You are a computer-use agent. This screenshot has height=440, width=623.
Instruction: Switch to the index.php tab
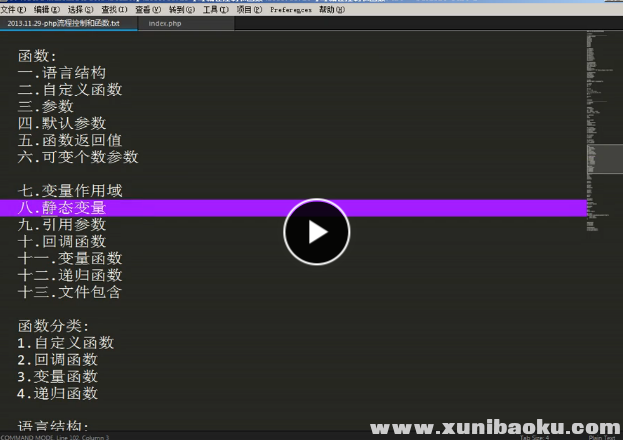click(x=164, y=22)
